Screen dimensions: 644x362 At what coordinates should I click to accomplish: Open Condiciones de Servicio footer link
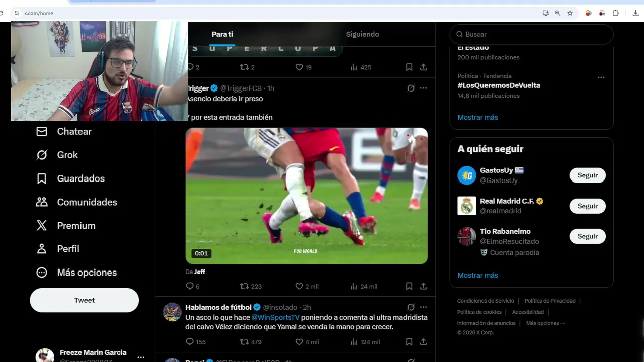coord(486,301)
